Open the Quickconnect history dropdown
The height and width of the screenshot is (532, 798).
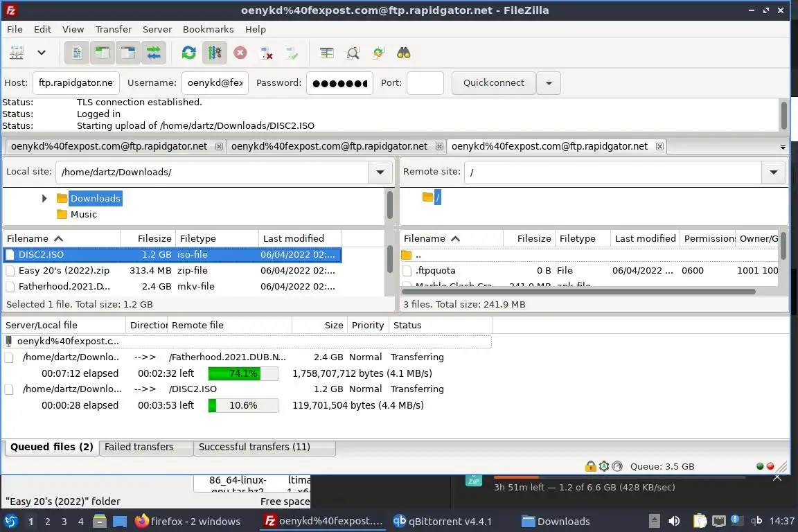pos(549,83)
